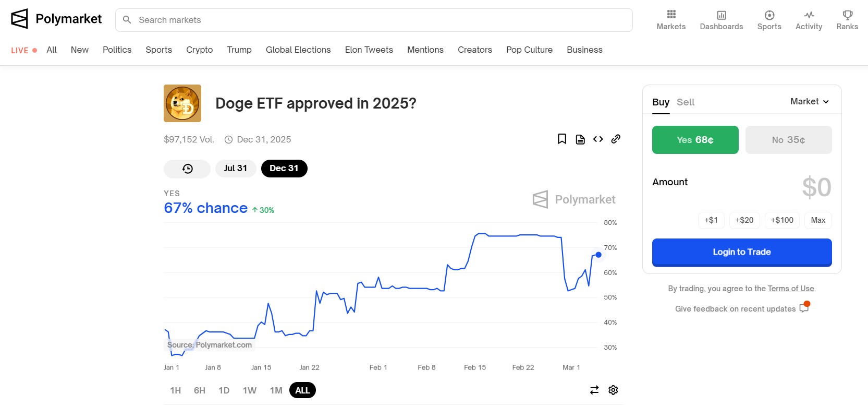The width and height of the screenshot is (868, 418).
Task: Bookmark the Doge ETF market
Action: pyautogui.click(x=562, y=139)
